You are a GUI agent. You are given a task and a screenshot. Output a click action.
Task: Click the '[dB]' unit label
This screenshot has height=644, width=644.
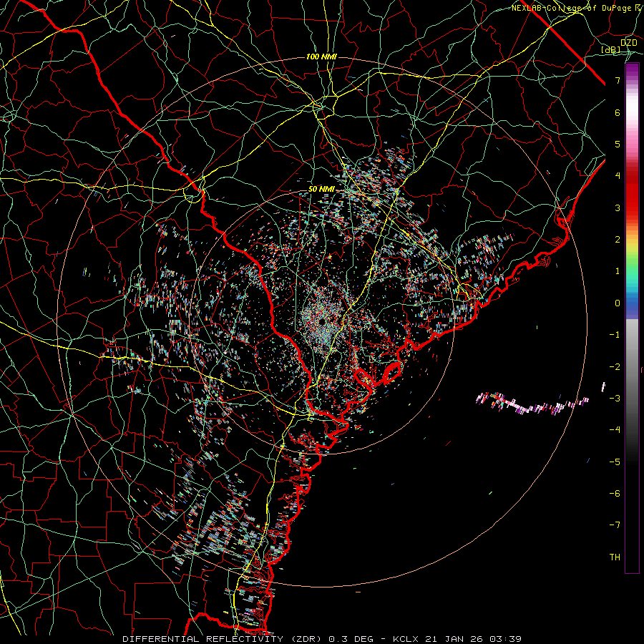click(611, 49)
